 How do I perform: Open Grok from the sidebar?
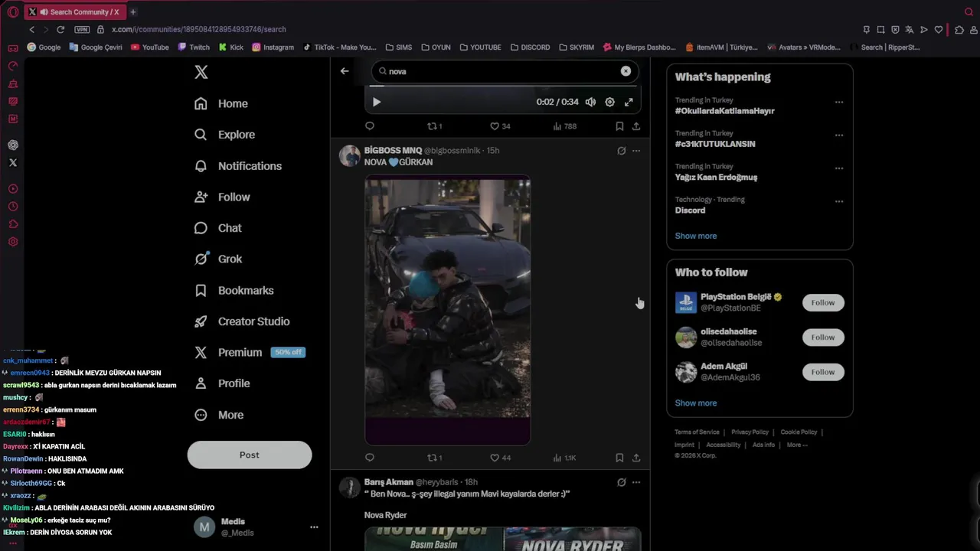pos(218,259)
